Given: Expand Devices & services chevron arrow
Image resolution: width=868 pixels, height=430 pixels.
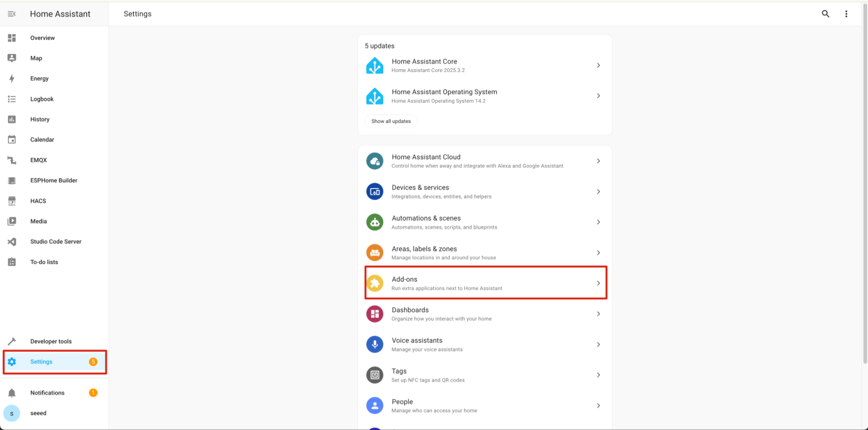Looking at the screenshot, I should click(598, 192).
